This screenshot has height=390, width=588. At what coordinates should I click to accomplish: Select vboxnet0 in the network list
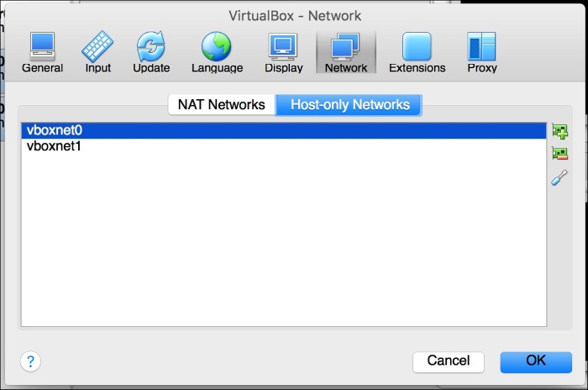pyautogui.click(x=284, y=130)
